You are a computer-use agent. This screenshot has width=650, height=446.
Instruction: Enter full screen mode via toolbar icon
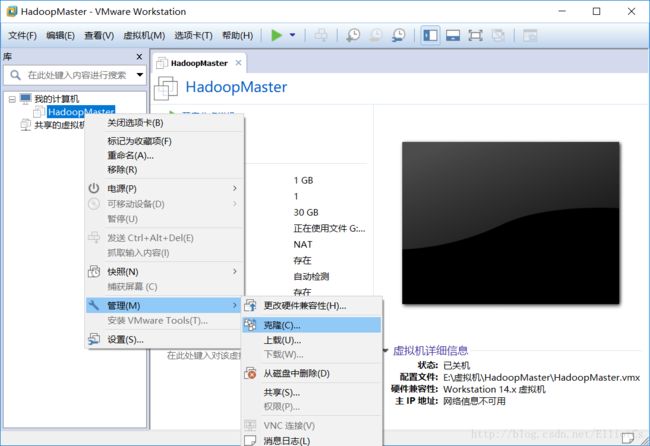pos(475,35)
